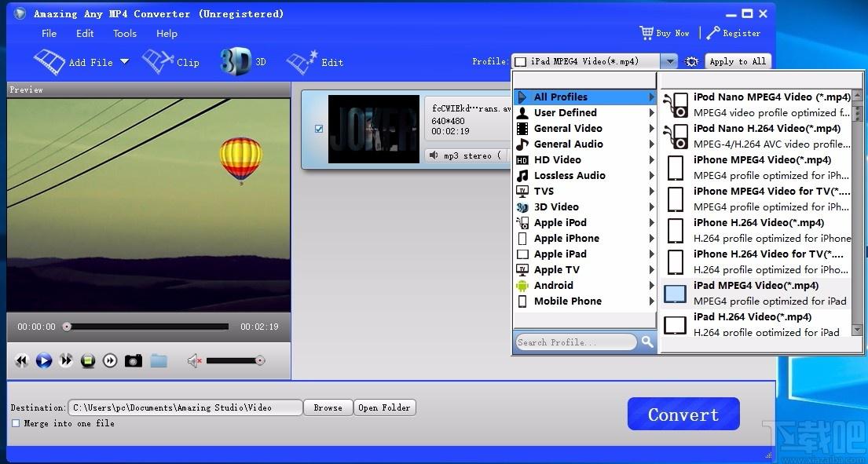Screen dimensions: 868x464
Task: Click the iPhone H.264 Video for TV icon
Action: coord(676,261)
